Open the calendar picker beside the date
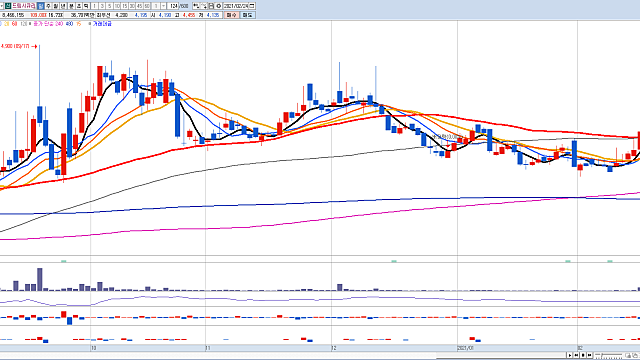The image size is (640, 360). pos(252,6)
